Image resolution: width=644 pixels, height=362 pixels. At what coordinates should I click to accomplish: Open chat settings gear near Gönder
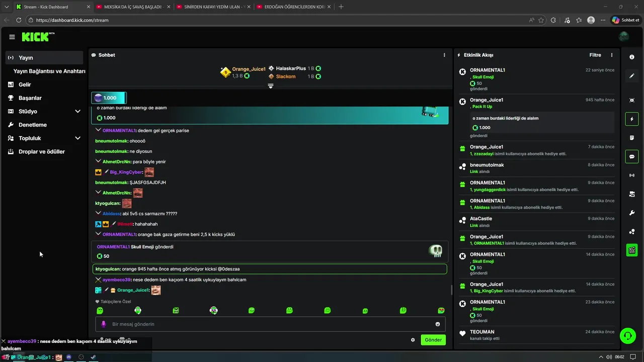(413, 340)
